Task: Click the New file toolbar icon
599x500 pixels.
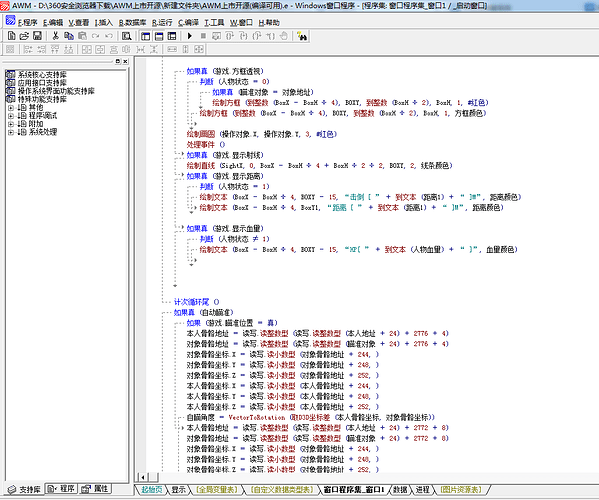Action: pyautogui.click(x=11, y=36)
